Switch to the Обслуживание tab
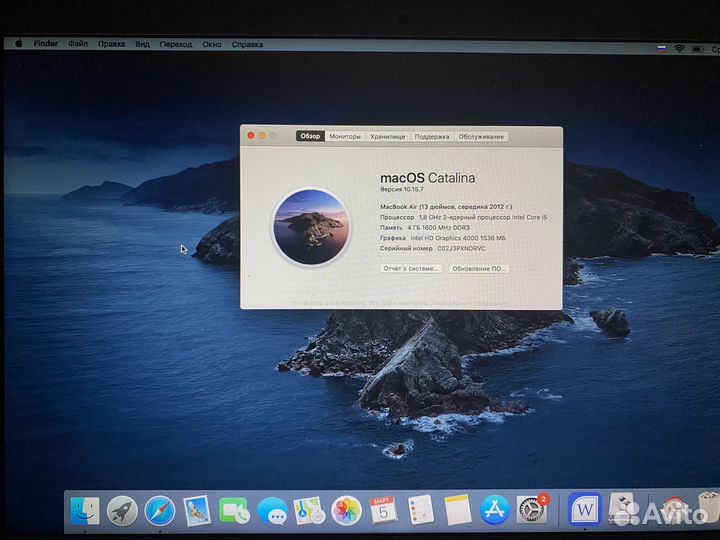The image size is (720, 540). click(x=481, y=136)
